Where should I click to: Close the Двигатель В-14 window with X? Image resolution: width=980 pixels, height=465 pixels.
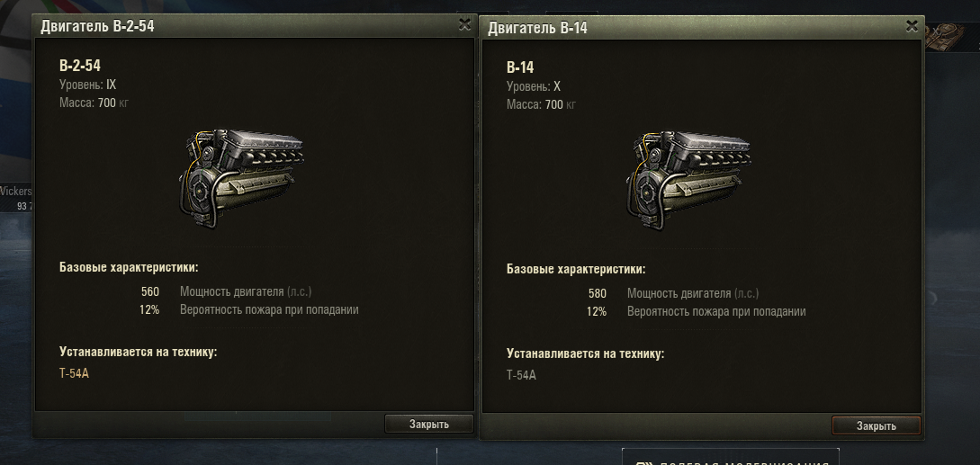pyautogui.click(x=912, y=25)
